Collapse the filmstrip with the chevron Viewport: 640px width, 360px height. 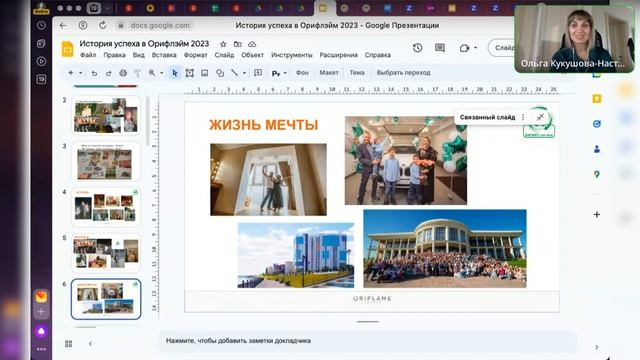click(x=90, y=344)
